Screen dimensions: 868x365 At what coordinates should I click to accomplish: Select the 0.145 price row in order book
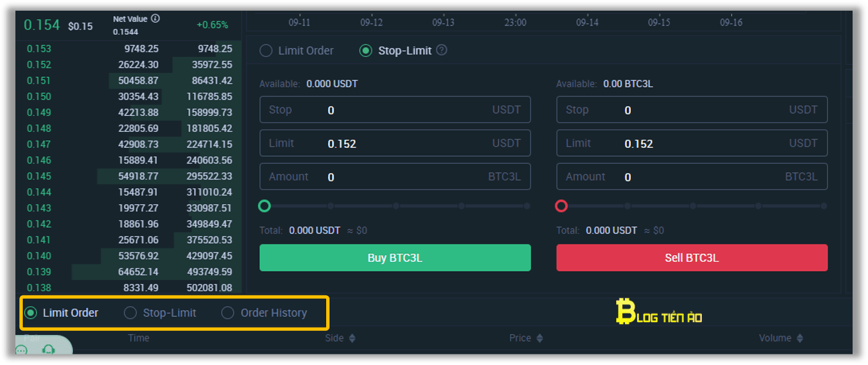(x=129, y=176)
